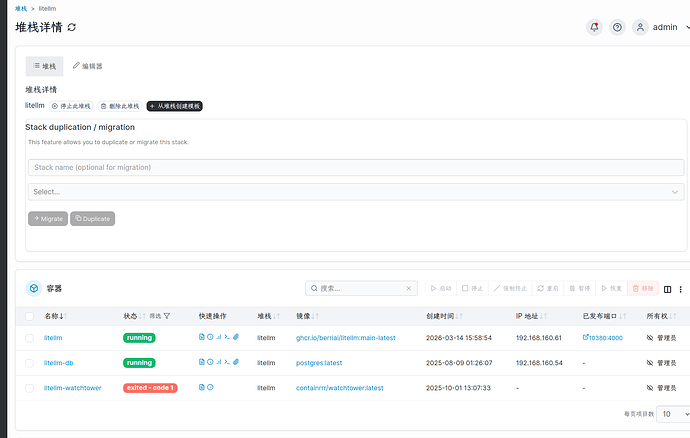This screenshot has height=438, width=690.
Task: Open published port 10380:4000 link
Action: click(x=602, y=338)
